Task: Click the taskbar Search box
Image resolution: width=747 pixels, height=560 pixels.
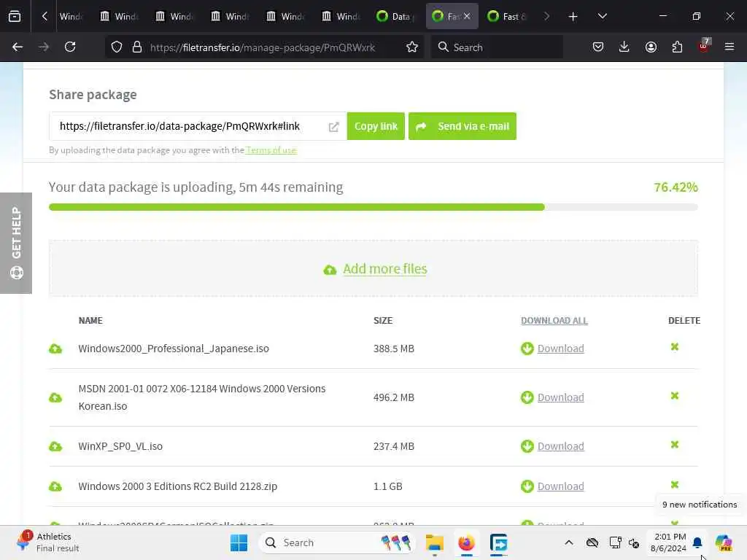Action: pyautogui.click(x=337, y=542)
